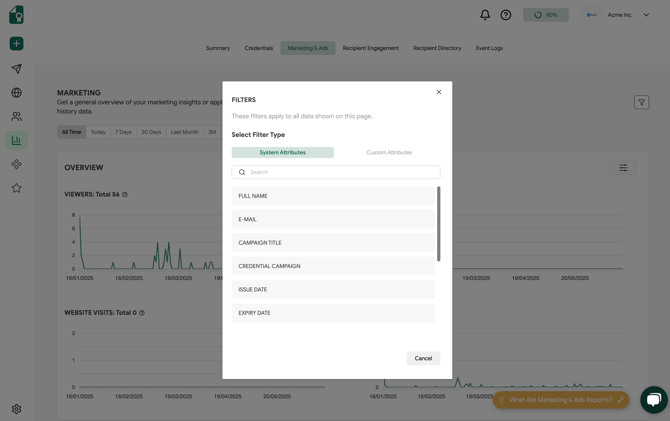Click the 80% progress indicator

click(x=546, y=15)
